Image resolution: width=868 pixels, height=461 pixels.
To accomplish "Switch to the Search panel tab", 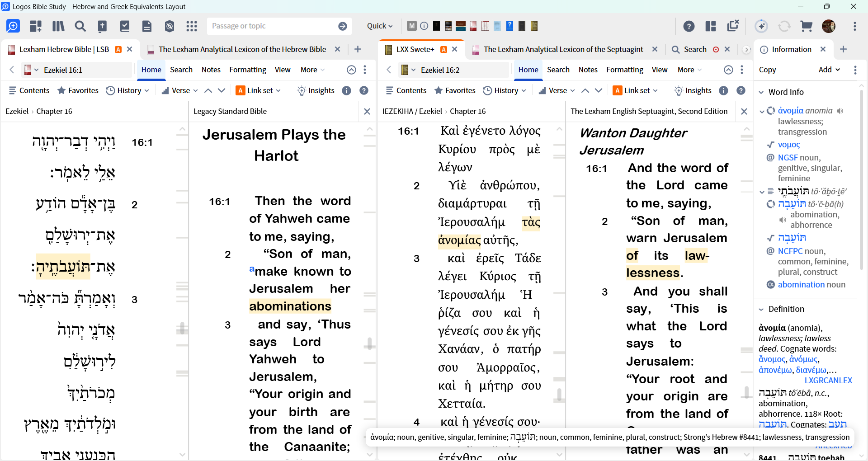I will 695,49.
